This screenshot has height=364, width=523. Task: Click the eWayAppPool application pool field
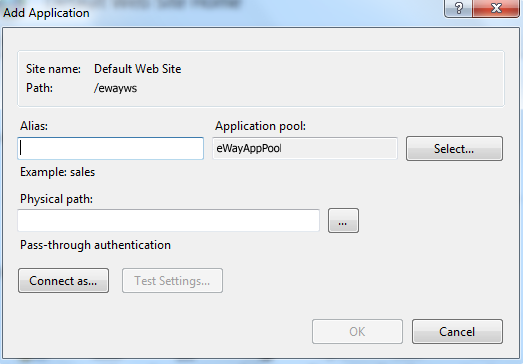point(305,148)
